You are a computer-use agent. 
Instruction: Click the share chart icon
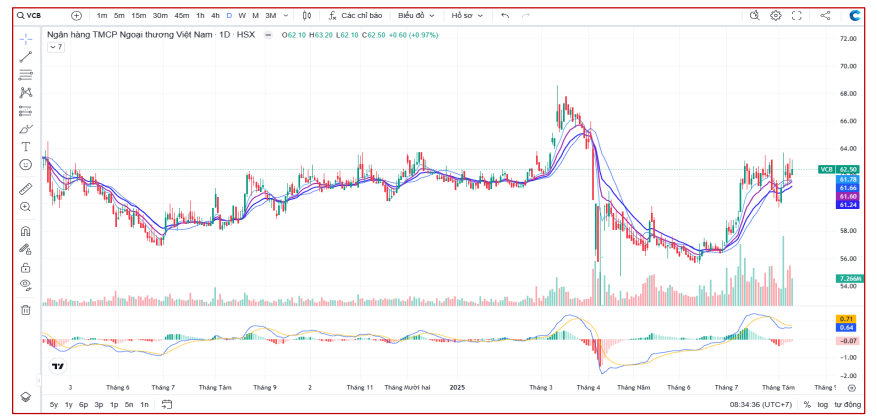[825, 16]
